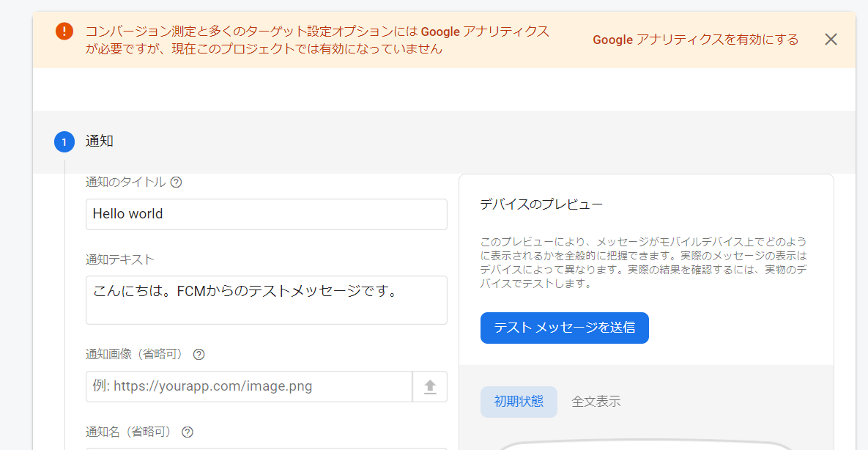Focus the 'Hello world' title field
Viewport: 868px width, 450px height.
[x=266, y=214]
